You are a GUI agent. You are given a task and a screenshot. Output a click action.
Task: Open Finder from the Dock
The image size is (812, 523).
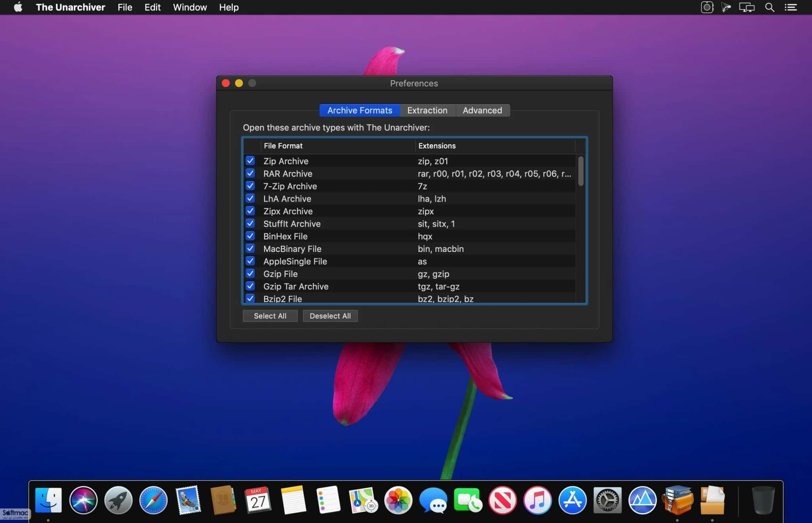(x=48, y=500)
